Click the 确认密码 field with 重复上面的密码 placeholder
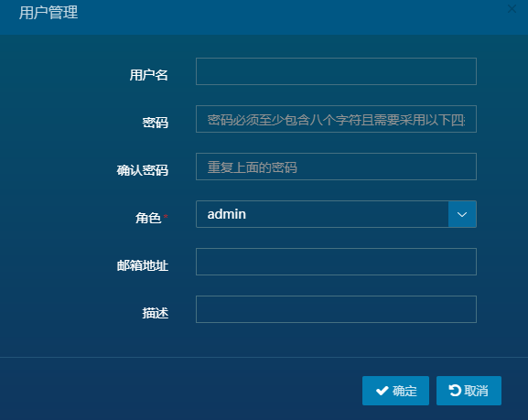This screenshot has height=420, width=528. (x=336, y=167)
